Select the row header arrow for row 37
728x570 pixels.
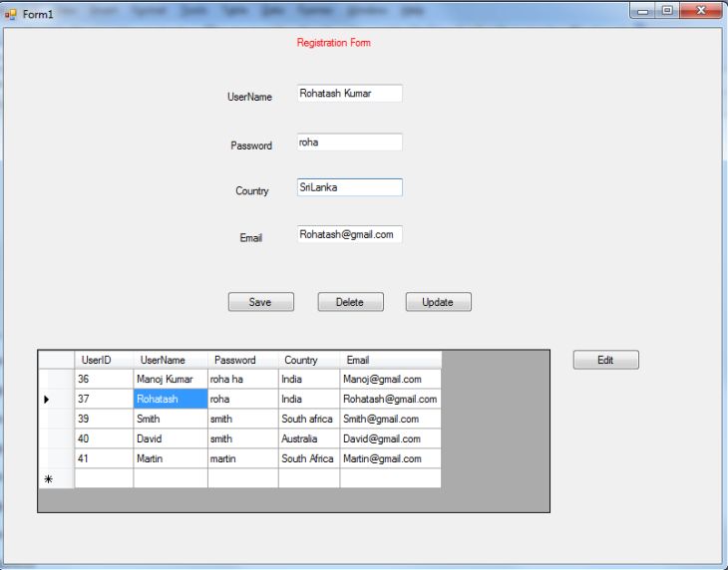pyautogui.click(x=56, y=399)
